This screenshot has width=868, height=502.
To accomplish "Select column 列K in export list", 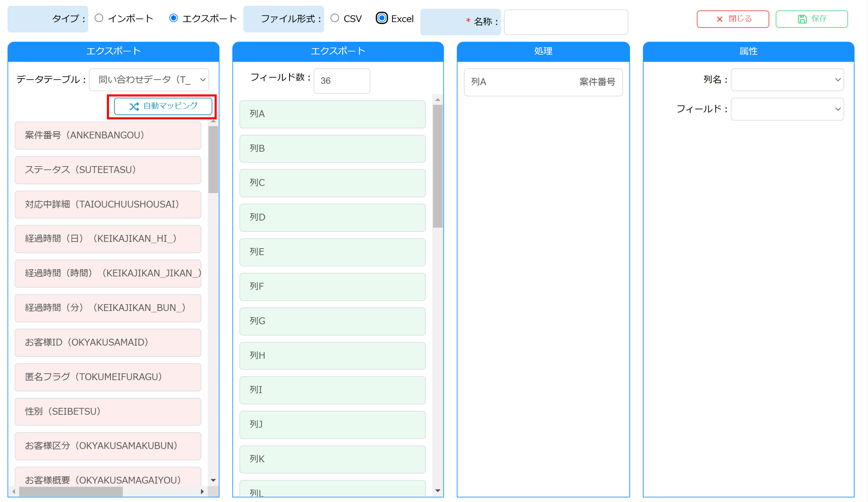I will tap(333, 459).
